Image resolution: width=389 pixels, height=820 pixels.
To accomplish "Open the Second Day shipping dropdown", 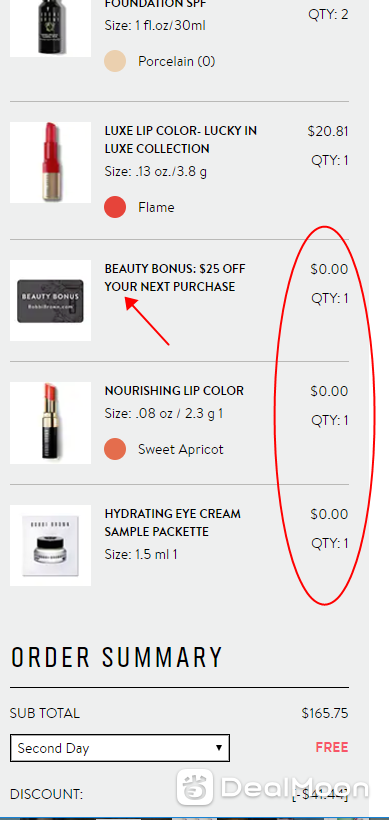I will coord(120,748).
